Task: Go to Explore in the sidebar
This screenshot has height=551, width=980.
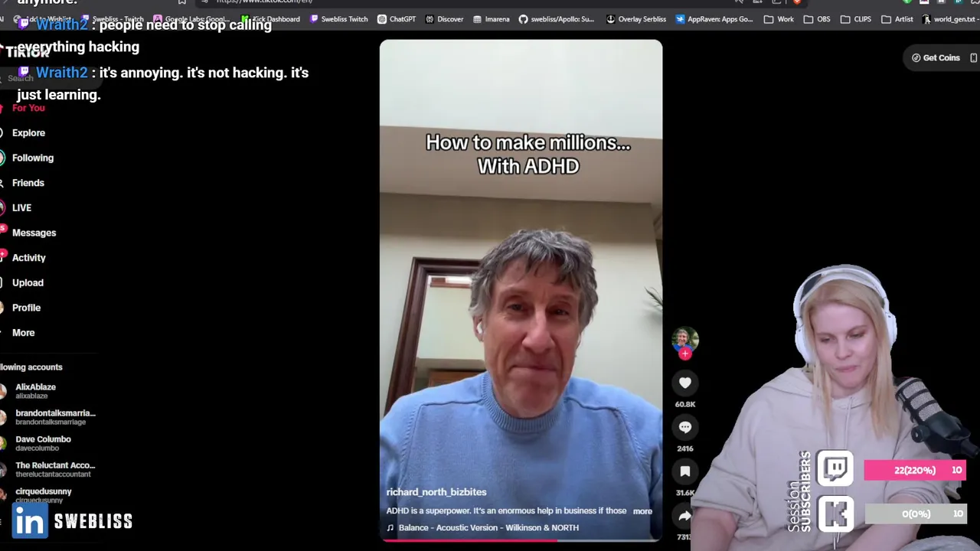Action: pyautogui.click(x=28, y=133)
